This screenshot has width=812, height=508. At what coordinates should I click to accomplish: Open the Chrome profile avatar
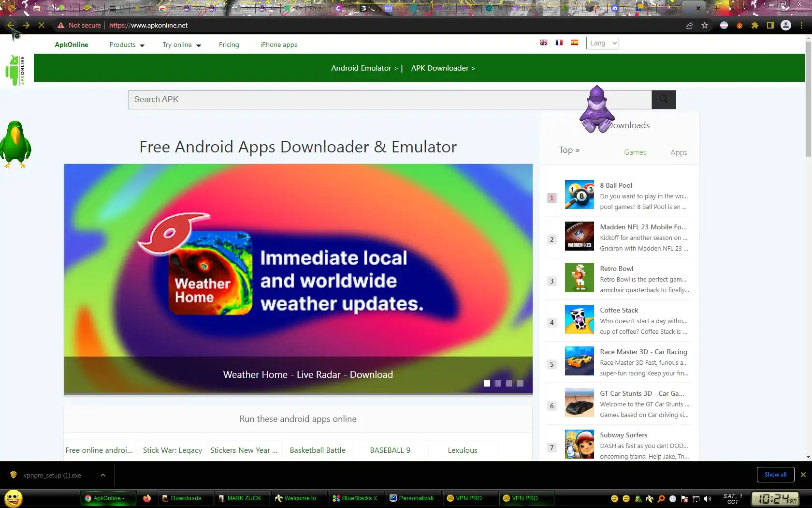tap(786, 25)
